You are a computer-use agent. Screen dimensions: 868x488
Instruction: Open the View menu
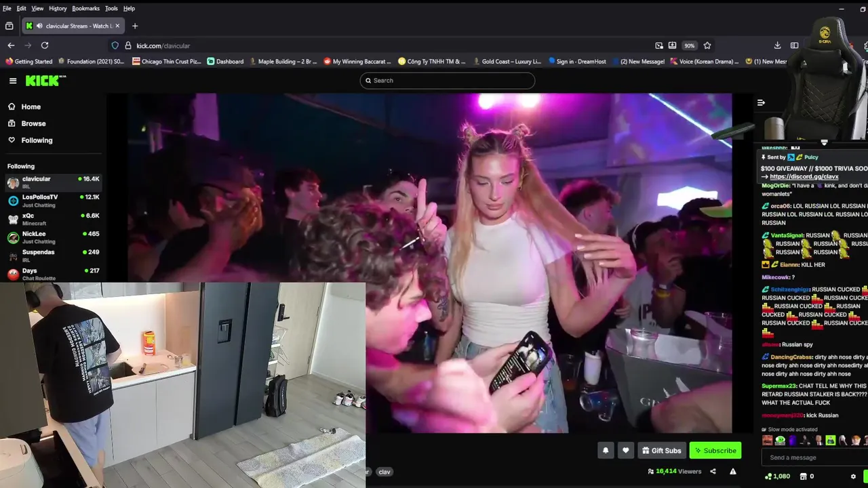click(37, 8)
